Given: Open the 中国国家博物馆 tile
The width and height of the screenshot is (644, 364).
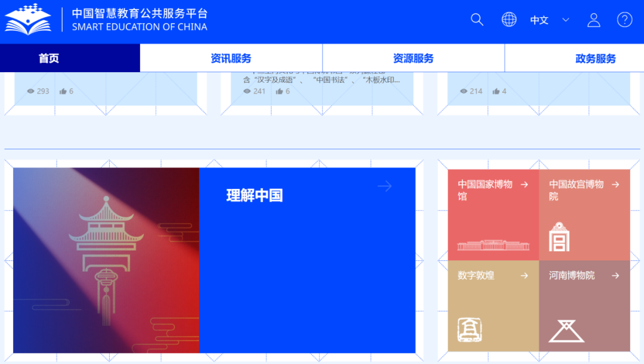Looking at the screenshot, I should (x=493, y=214).
